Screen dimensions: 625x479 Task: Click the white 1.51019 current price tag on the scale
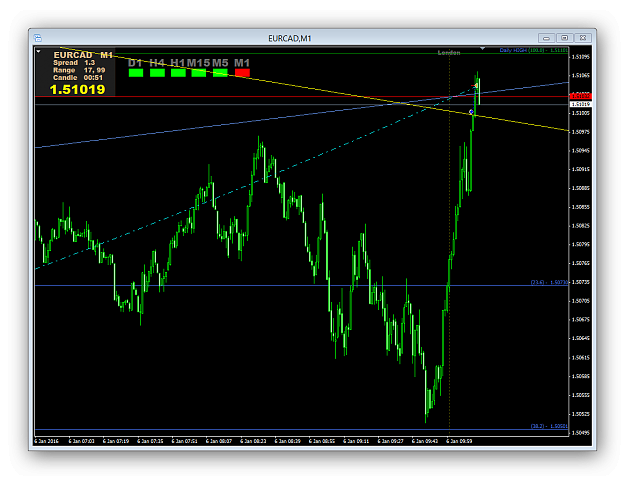(580, 104)
